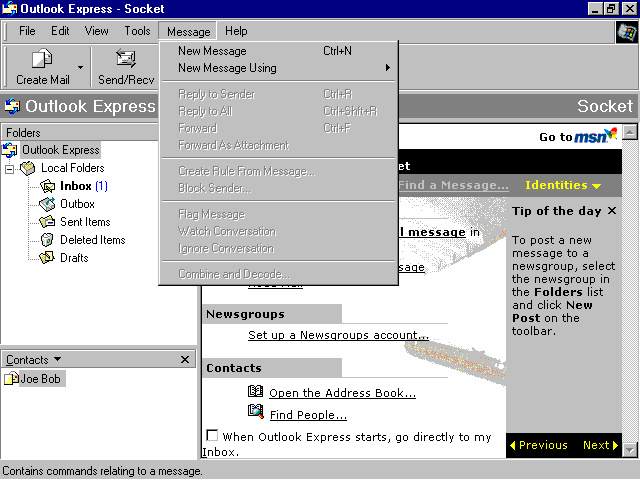Click Outlook Express root folder icon
The image size is (640, 480).
coord(9,150)
